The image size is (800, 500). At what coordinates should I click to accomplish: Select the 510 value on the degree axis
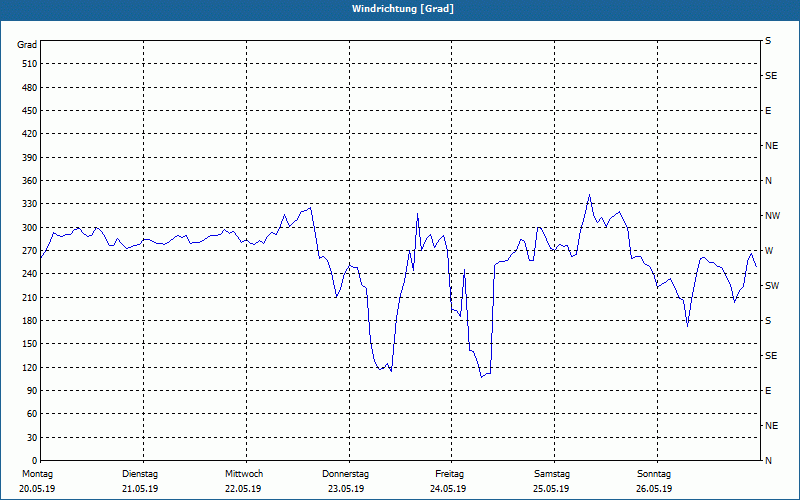pos(30,64)
